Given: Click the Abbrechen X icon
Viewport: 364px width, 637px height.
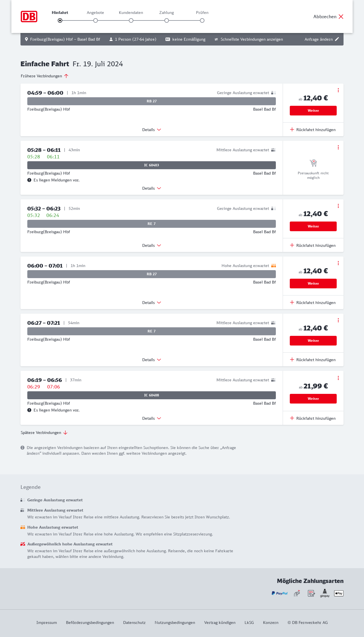Looking at the screenshot, I should (x=341, y=16).
